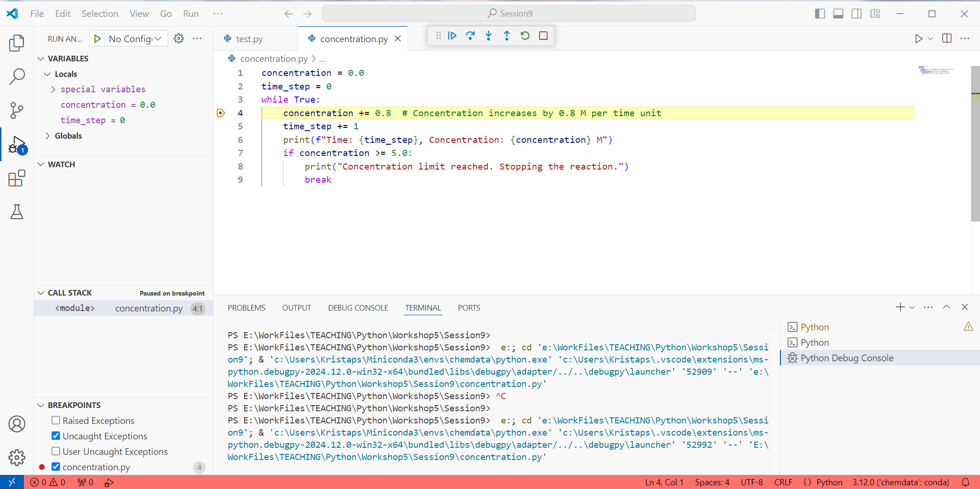Open the new terminal launch profile dropdown
Viewport: 980px width, 489px height.
pyautogui.click(x=912, y=307)
